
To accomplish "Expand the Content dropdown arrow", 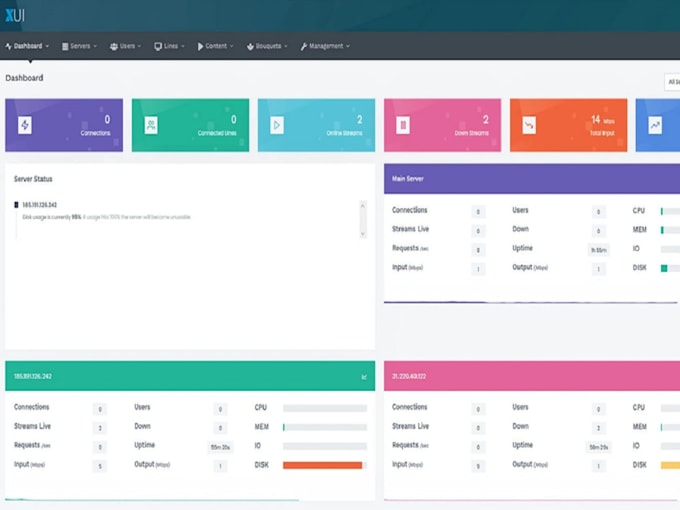I will pos(232,46).
